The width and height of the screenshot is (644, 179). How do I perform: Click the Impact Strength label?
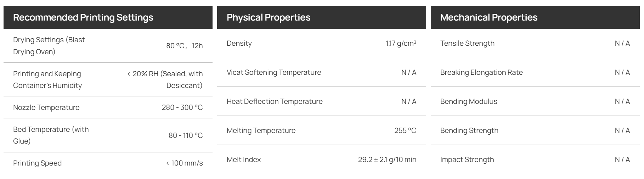click(467, 160)
